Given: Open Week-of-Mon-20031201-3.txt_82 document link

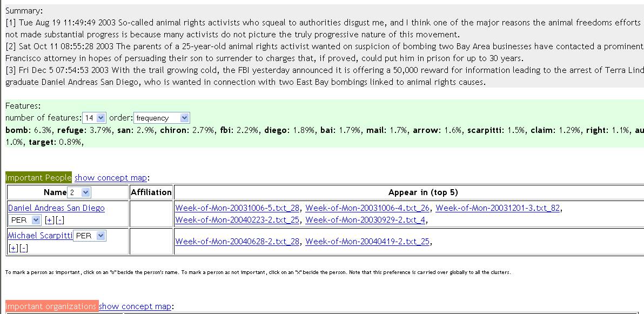Looking at the screenshot, I should tap(498, 208).
